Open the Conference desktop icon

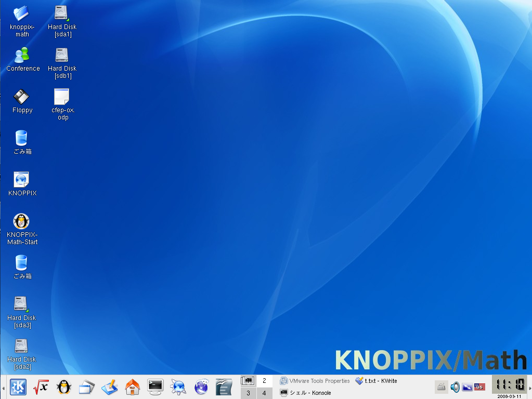[x=23, y=59]
